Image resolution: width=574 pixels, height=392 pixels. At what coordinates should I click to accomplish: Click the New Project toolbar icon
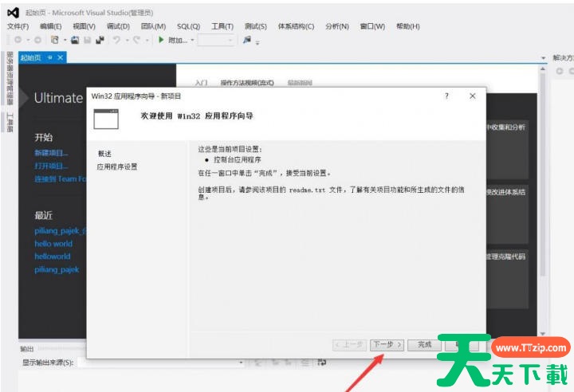pos(55,40)
